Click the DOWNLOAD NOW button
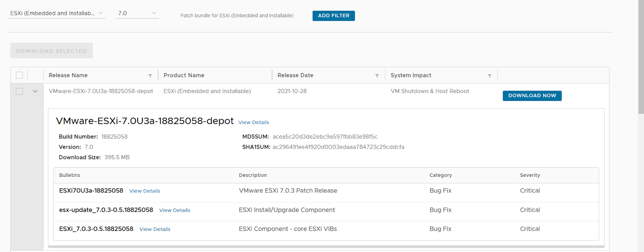Viewport: 644px width, 252px height. click(532, 96)
